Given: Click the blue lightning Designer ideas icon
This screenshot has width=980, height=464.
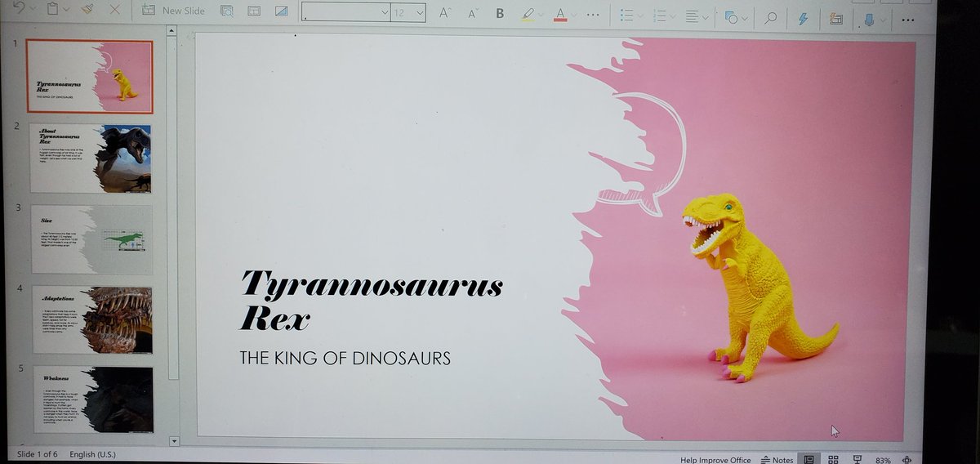Looking at the screenshot, I should click(x=804, y=18).
